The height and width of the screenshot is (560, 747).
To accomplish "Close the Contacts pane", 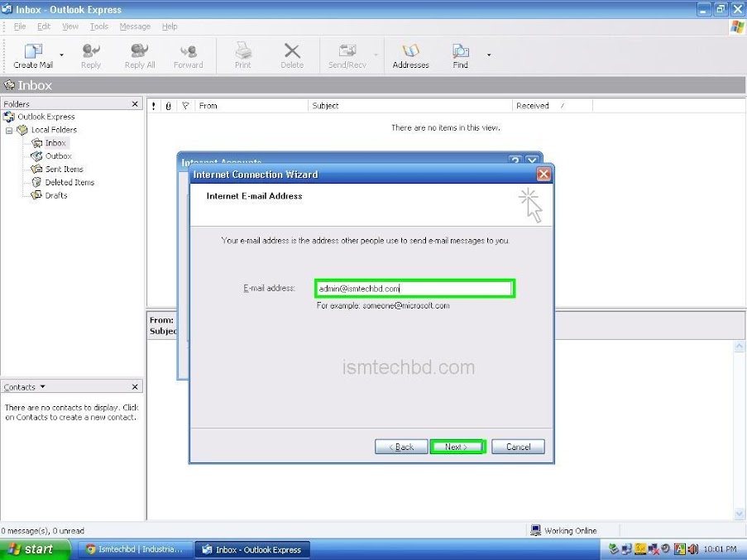I will [x=135, y=386].
